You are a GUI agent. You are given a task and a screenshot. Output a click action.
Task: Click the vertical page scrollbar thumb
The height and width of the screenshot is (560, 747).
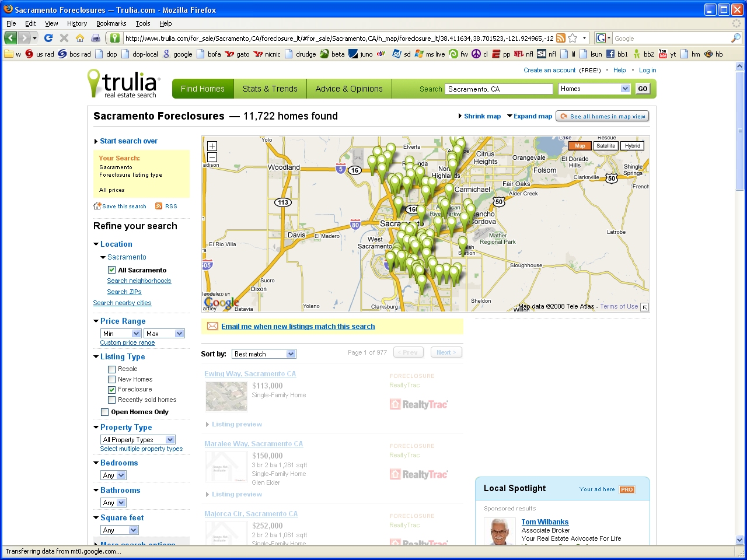tap(740, 131)
